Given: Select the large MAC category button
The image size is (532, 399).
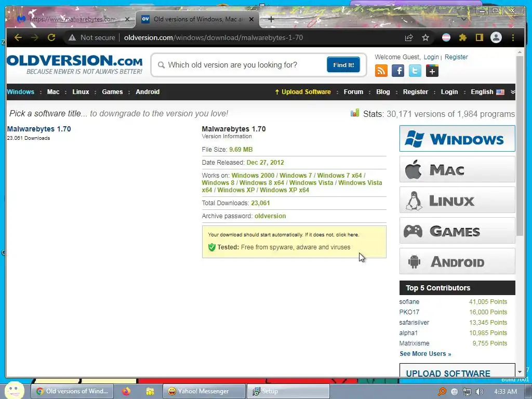Looking at the screenshot, I should pos(457,169).
